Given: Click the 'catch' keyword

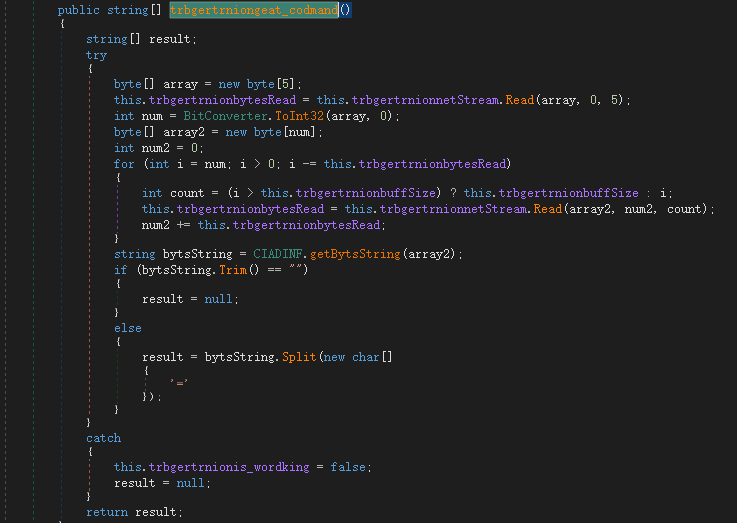Looking at the screenshot, I should pos(103,438).
